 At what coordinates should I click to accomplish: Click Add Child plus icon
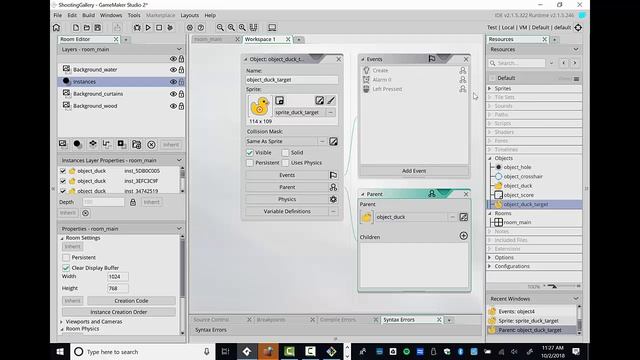coord(463,236)
